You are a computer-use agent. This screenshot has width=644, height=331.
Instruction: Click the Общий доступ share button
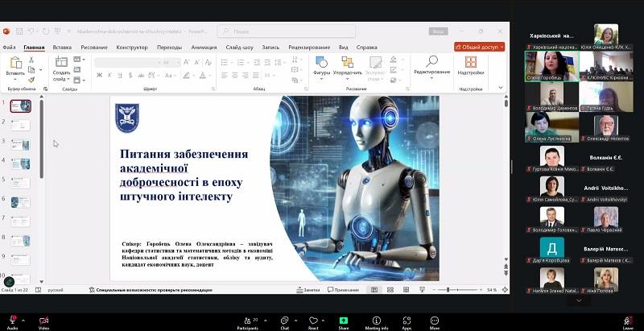479,47
